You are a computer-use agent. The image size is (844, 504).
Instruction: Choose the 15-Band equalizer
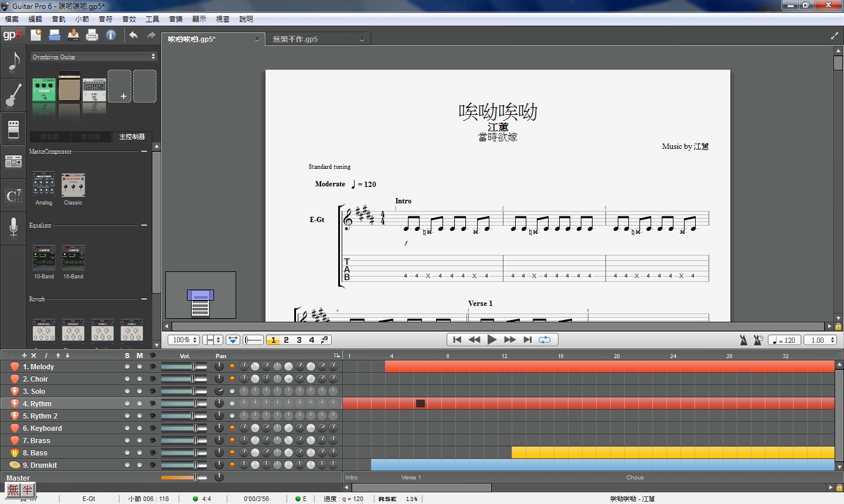(x=73, y=258)
